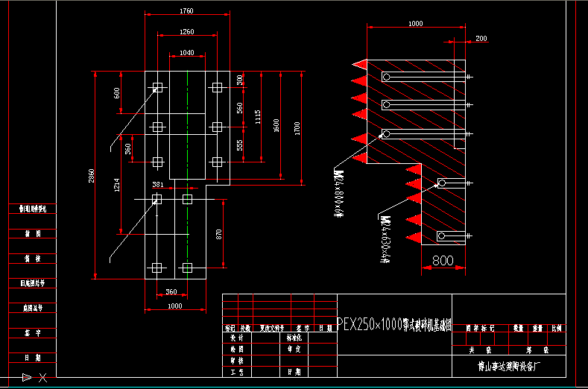Select the 1260 dimension text

[186, 32]
